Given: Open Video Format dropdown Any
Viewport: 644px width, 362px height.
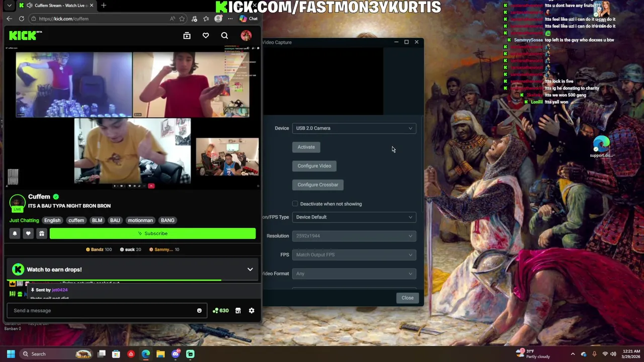Looking at the screenshot, I should pyautogui.click(x=354, y=274).
